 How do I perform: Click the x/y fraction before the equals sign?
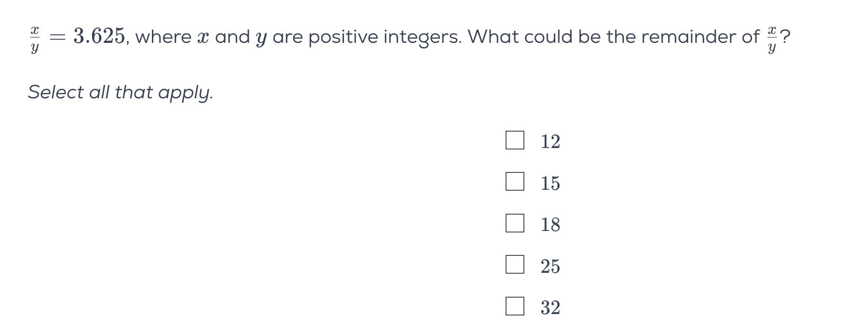click(x=34, y=39)
